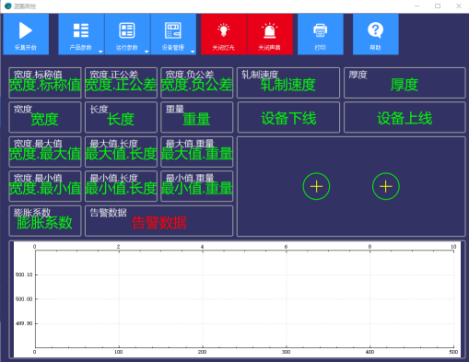The image size is (469, 362).
Task: Select the 厚度 display panel
Action: tap(404, 83)
